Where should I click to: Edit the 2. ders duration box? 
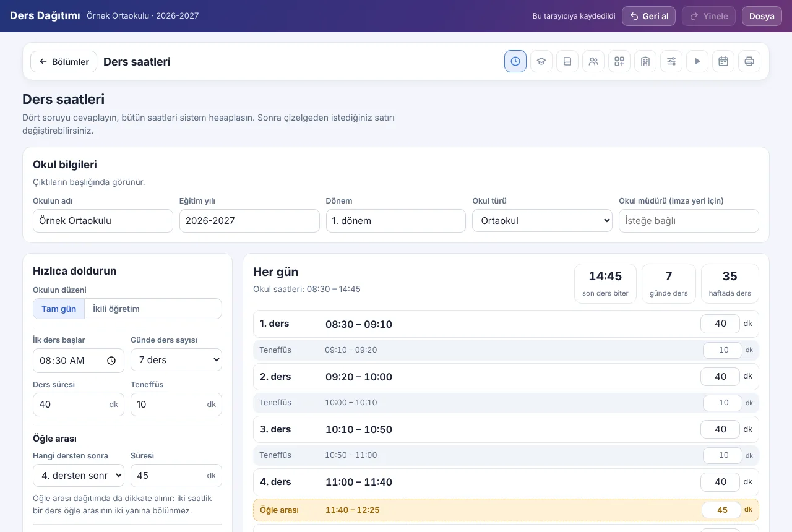(720, 377)
